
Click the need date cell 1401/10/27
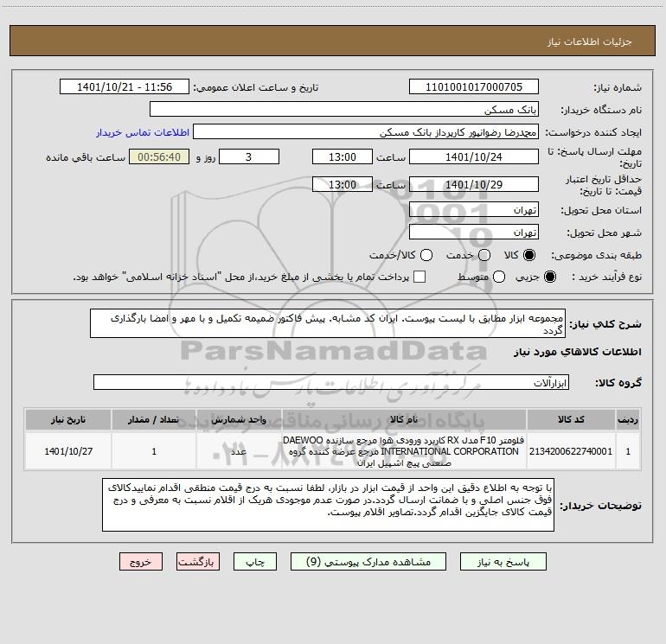tap(68, 451)
